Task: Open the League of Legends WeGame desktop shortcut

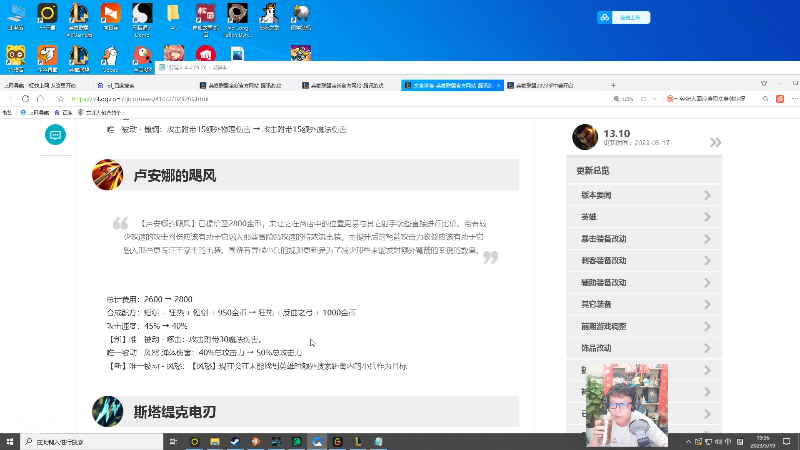Action: coord(79,19)
